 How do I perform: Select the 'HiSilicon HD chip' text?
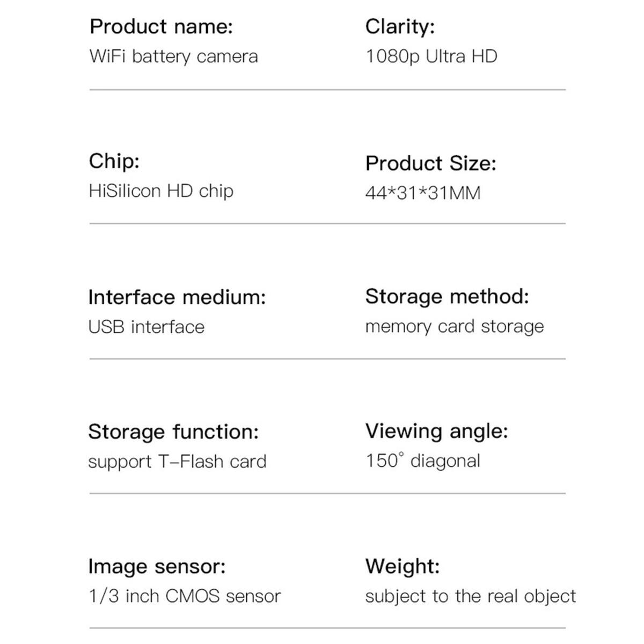[x=161, y=191]
